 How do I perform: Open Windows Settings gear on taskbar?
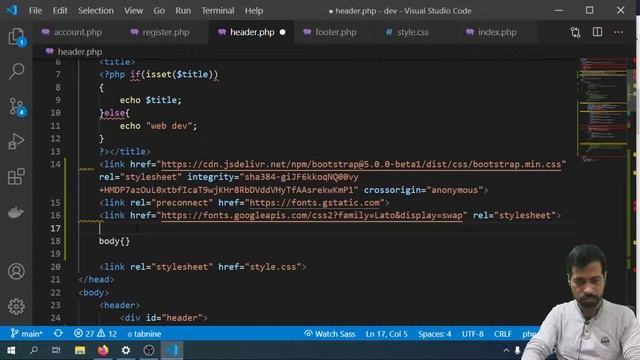pos(126,350)
